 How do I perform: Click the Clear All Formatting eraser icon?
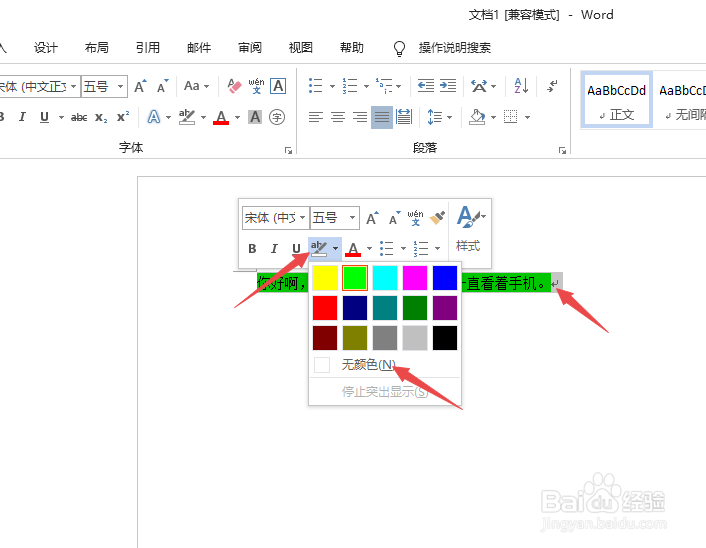(x=234, y=86)
